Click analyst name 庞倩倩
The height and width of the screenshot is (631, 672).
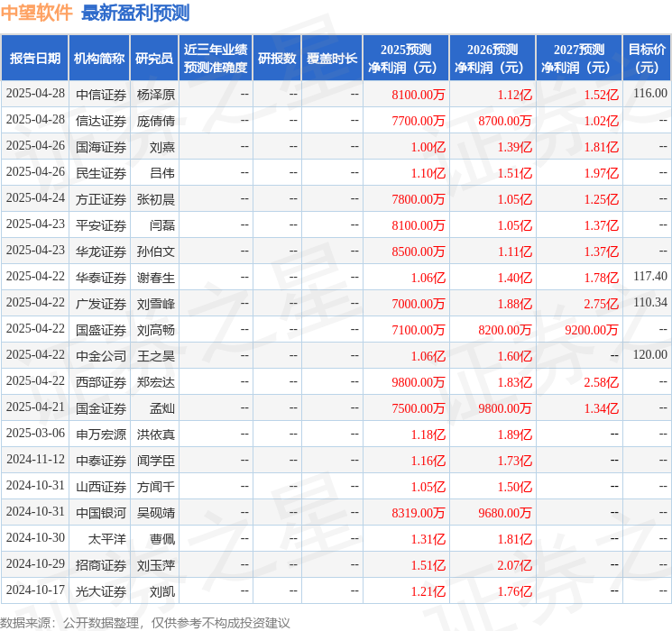tap(155, 121)
